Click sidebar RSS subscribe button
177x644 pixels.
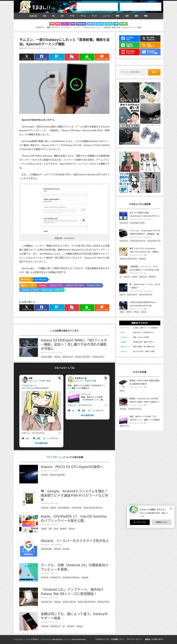click(x=150, y=45)
